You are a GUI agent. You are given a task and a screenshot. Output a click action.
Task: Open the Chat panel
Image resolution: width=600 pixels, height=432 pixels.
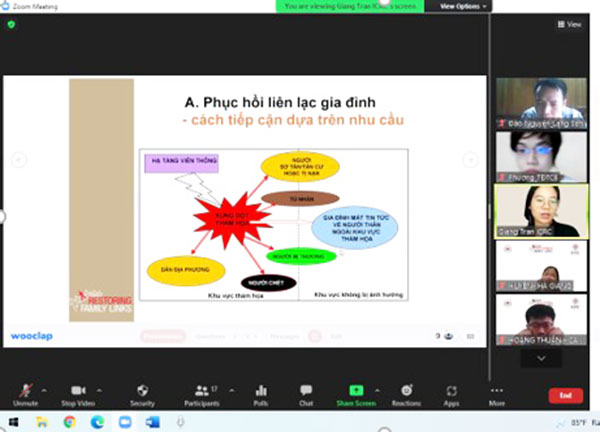click(306, 392)
